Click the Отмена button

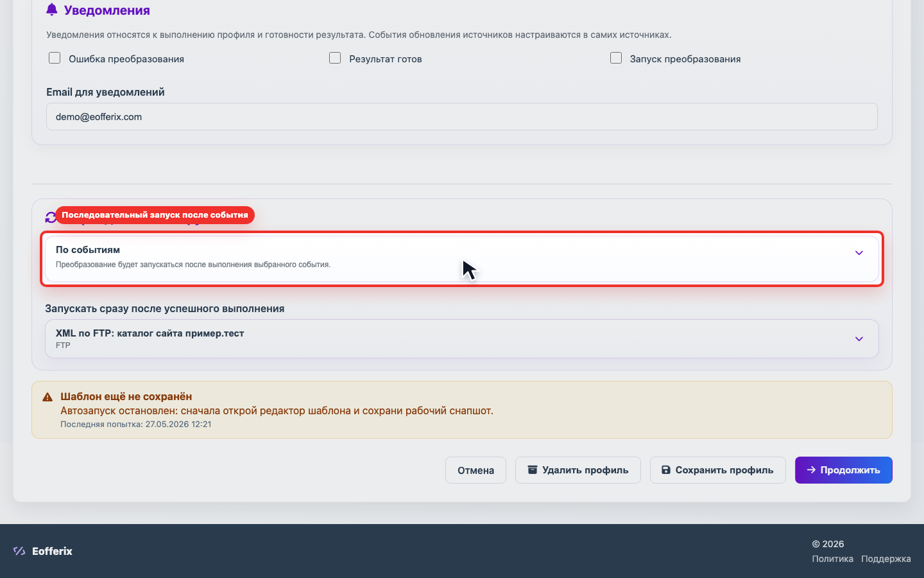click(x=475, y=470)
